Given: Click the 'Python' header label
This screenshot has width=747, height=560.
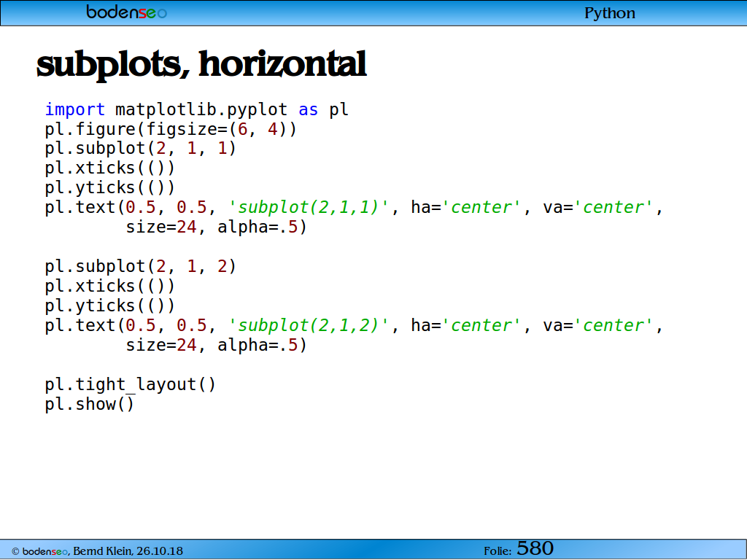Looking at the screenshot, I should click(x=610, y=13).
